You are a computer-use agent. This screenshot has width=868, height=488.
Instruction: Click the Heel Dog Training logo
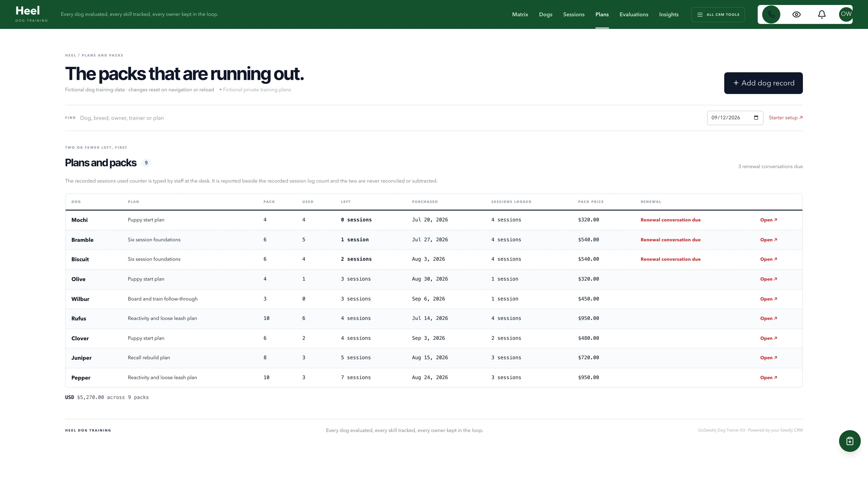click(x=31, y=14)
